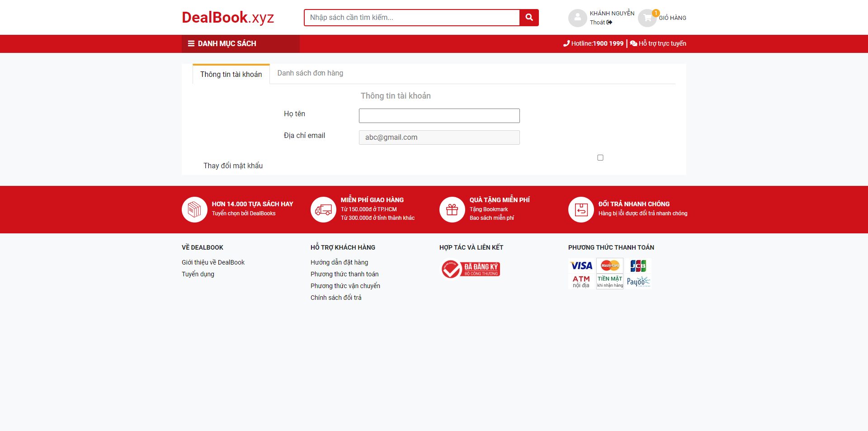868x431 pixels.
Task: Open Hỗ trợ trực tuyến support link
Action: [x=662, y=43]
